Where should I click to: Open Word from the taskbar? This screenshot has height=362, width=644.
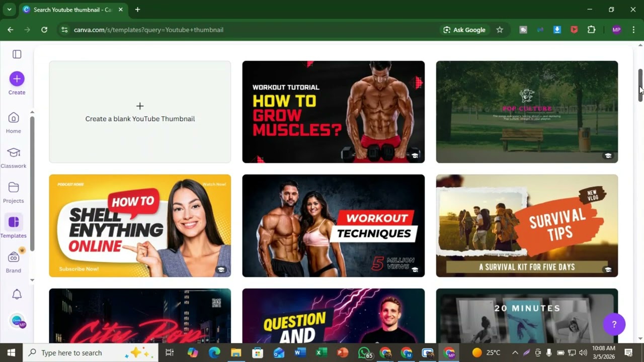pyautogui.click(x=300, y=352)
